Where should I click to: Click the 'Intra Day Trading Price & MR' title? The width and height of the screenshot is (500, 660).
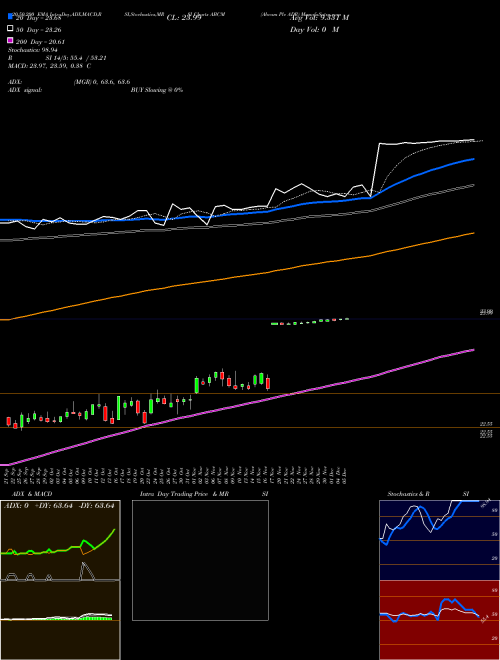[x=184, y=494]
